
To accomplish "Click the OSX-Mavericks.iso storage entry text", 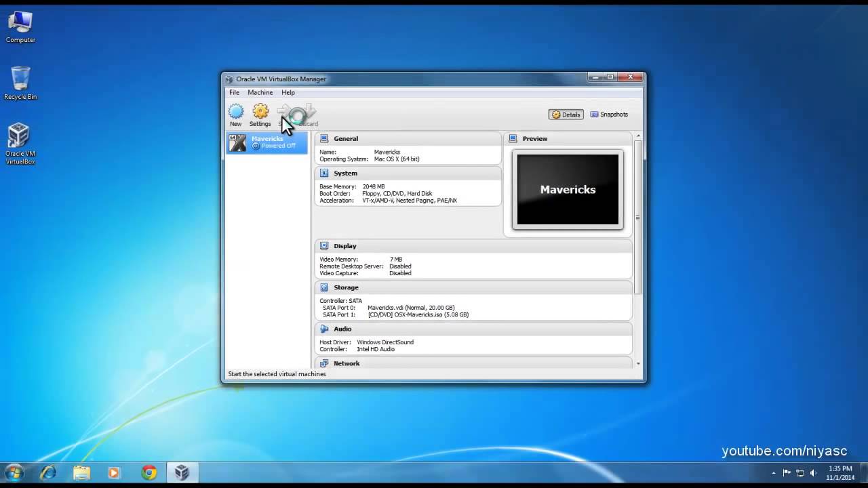I will tap(418, 314).
